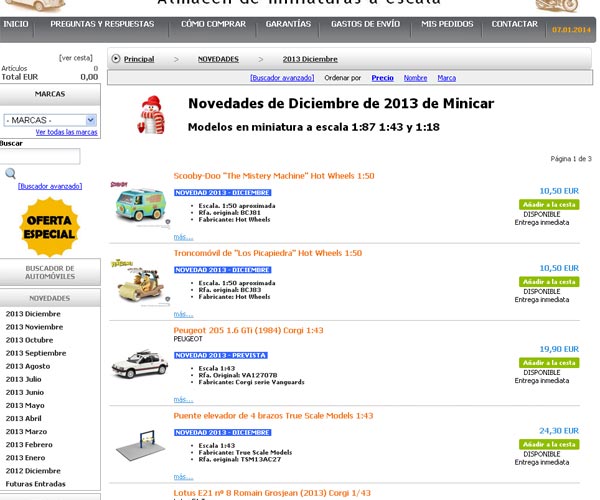Viewport: 600px width, 500px height.
Task: Open GASTOS DE ENVÍO menu
Action: pos(365,24)
